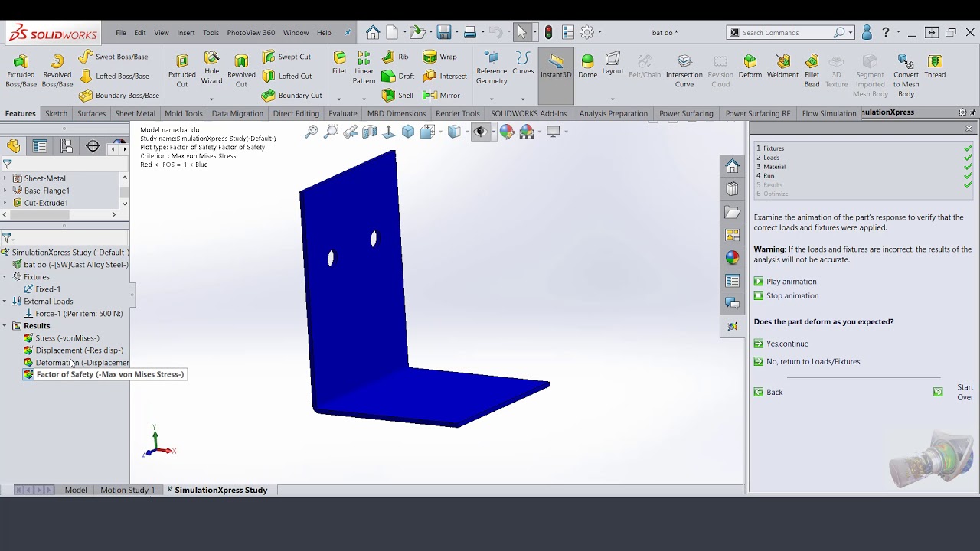The width and height of the screenshot is (980, 551).
Task: Open the Hole Wizard dropdown arrow
Action: pyautogui.click(x=211, y=99)
